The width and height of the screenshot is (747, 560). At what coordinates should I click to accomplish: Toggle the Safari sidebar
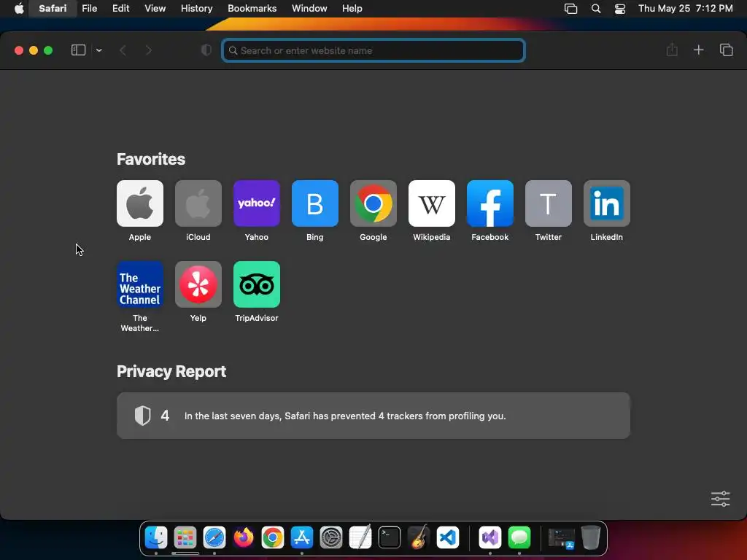78,50
